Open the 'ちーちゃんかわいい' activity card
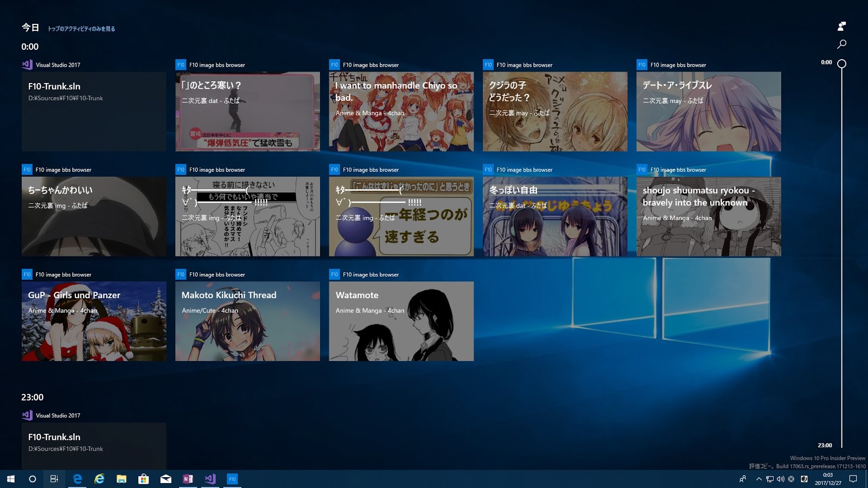The image size is (868, 488). pos(94,216)
